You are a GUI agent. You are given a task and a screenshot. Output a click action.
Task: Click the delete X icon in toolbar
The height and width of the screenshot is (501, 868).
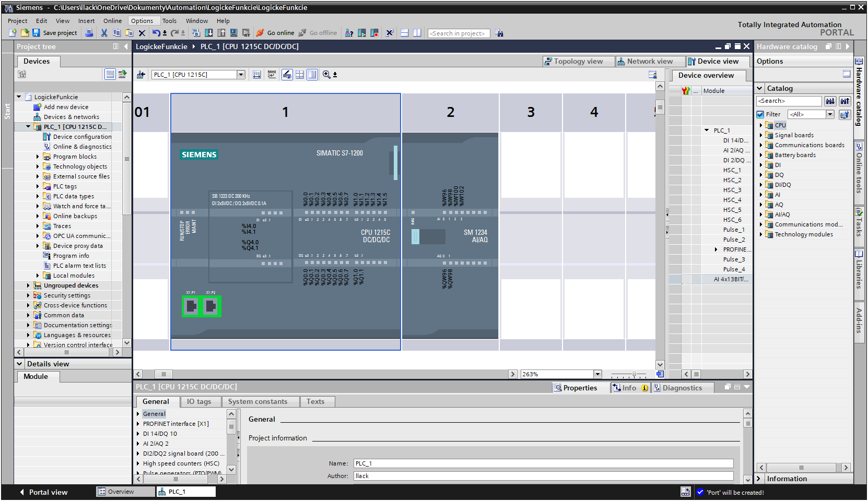point(142,33)
